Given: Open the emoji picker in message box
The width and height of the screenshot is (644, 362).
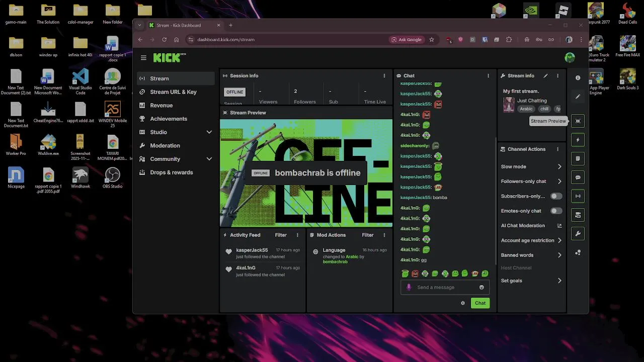Looking at the screenshot, I should coord(481,288).
